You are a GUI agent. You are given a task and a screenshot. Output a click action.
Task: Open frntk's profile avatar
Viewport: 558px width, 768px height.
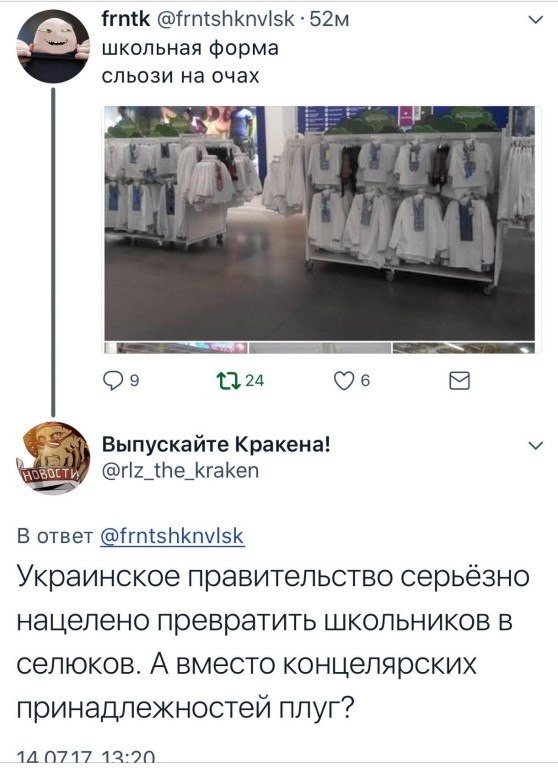coord(53,46)
